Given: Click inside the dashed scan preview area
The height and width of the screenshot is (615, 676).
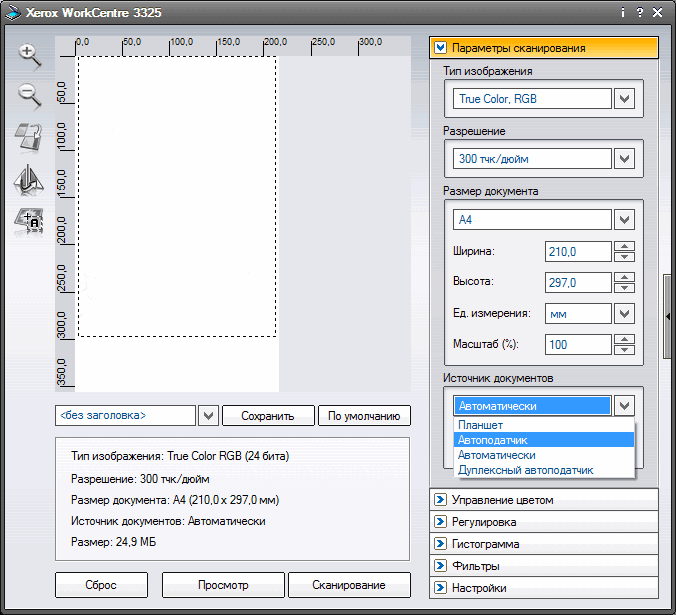Looking at the screenshot, I should [177, 197].
